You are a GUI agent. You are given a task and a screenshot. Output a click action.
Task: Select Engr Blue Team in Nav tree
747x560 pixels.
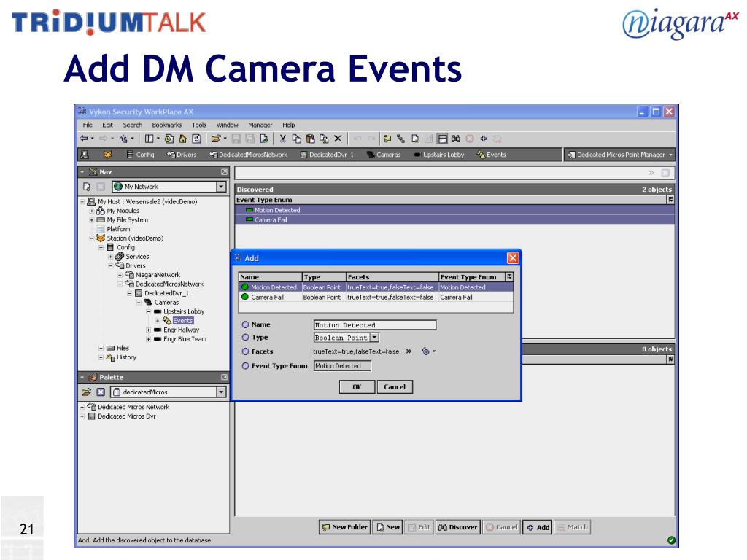tap(185, 339)
